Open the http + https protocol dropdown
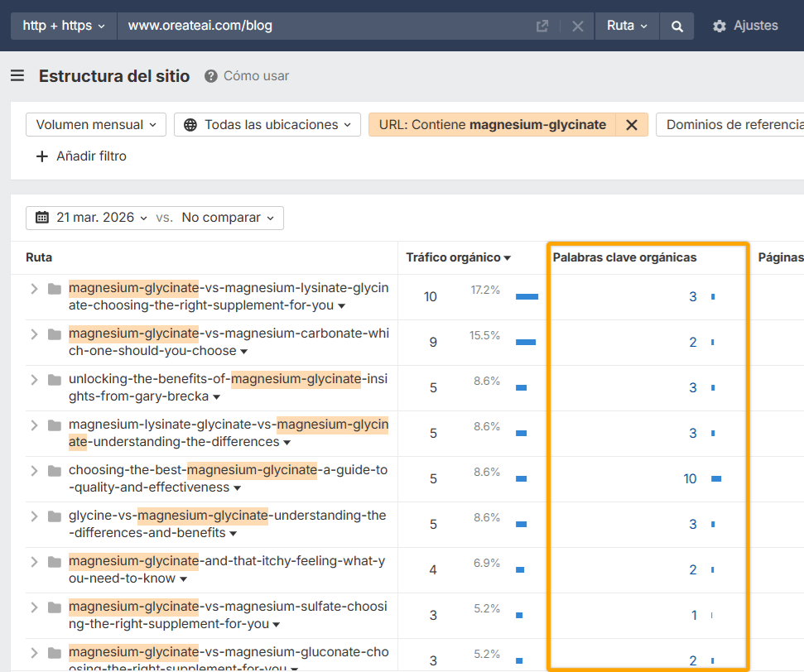 (64, 26)
